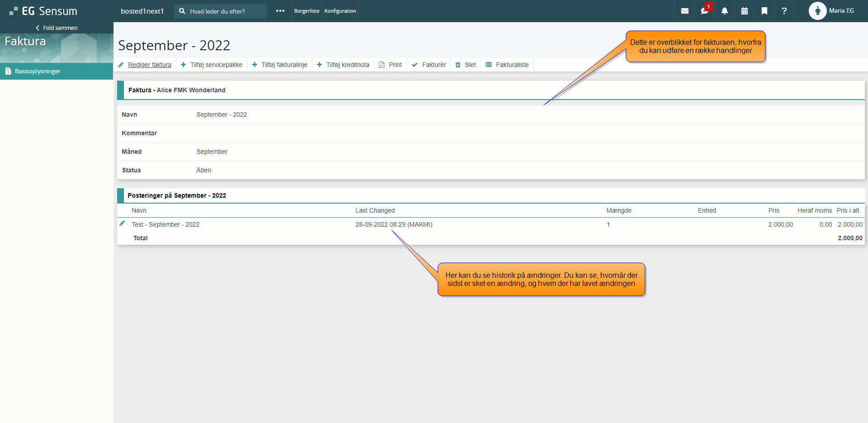Click the pencil icon on Rediger faktura
Image resolution: width=868 pixels, height=423 pixels.
pos(121,65)
